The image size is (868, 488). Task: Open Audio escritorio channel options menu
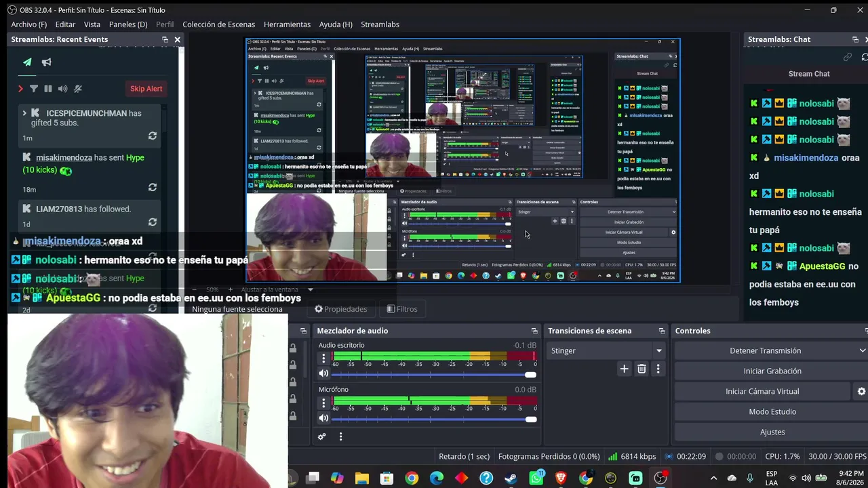pyautogui.click(x=323, y=359)
